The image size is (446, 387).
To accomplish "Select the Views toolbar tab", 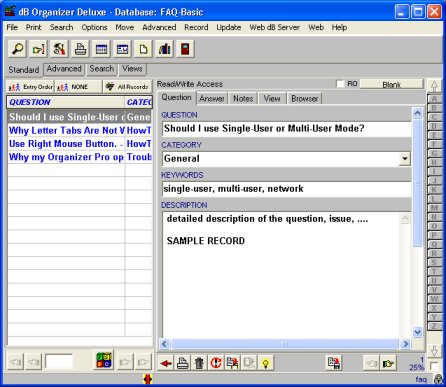I will click(x=132, y=69).
